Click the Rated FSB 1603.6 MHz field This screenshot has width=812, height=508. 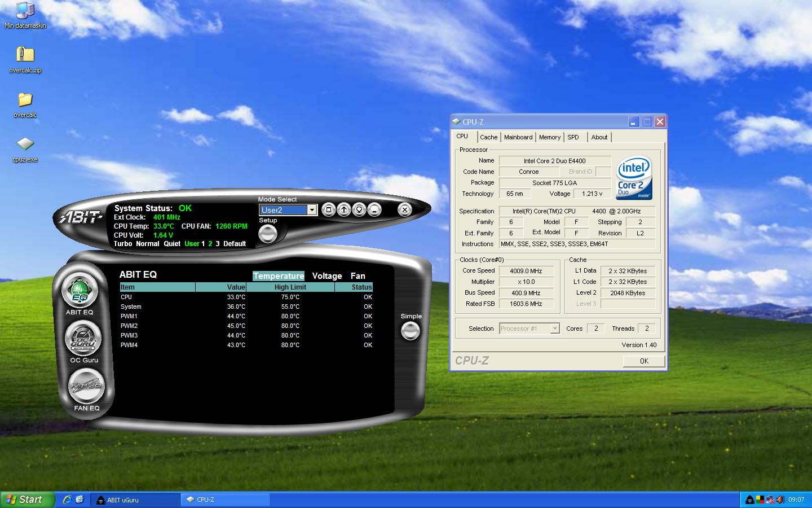coord(526,304)
